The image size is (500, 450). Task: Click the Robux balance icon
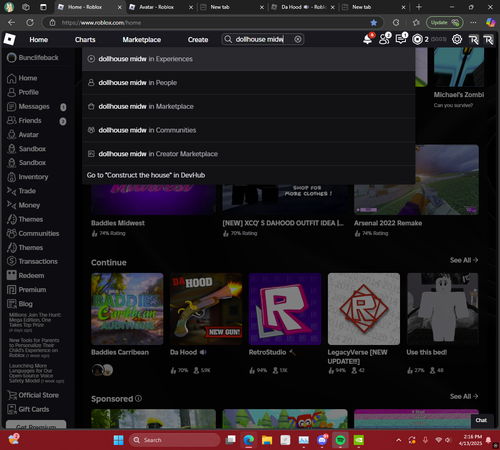pos(417,39)
